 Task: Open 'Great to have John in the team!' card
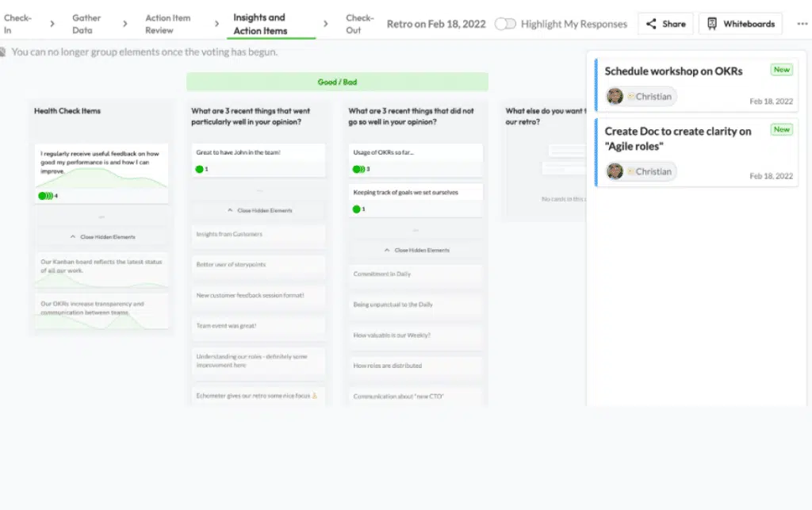pos(259,160)
